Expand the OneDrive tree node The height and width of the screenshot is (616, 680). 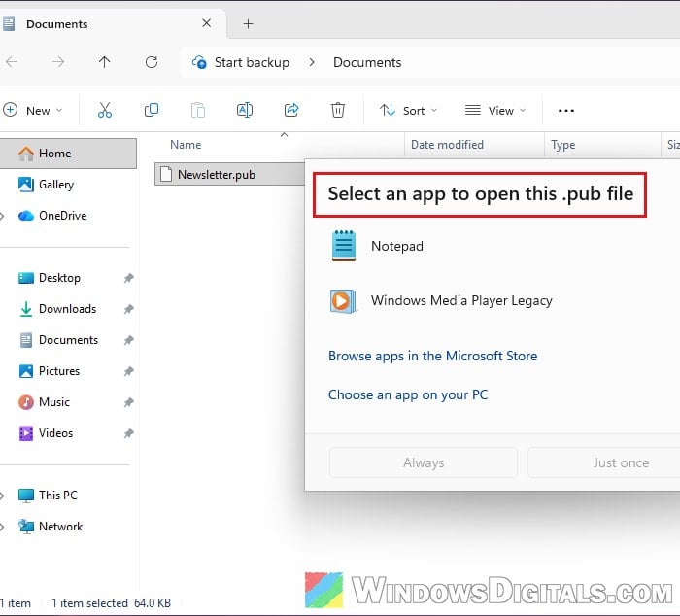pos(2,216)
